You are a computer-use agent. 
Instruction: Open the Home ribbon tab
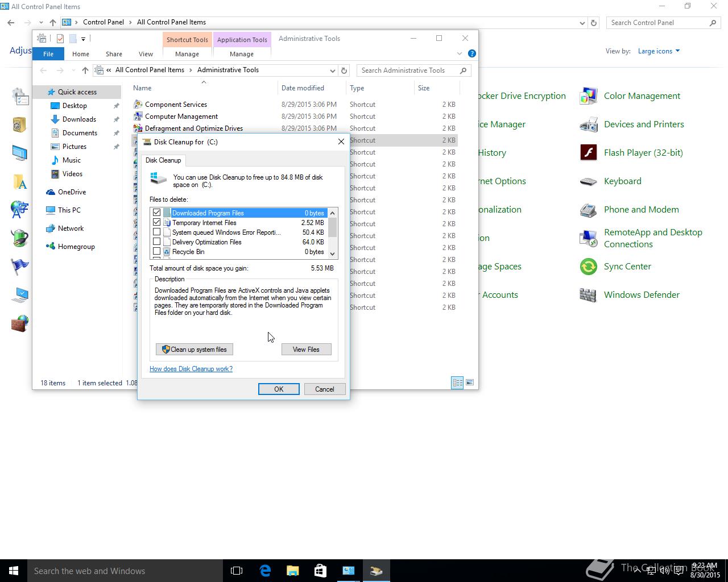tap(81, 54)
